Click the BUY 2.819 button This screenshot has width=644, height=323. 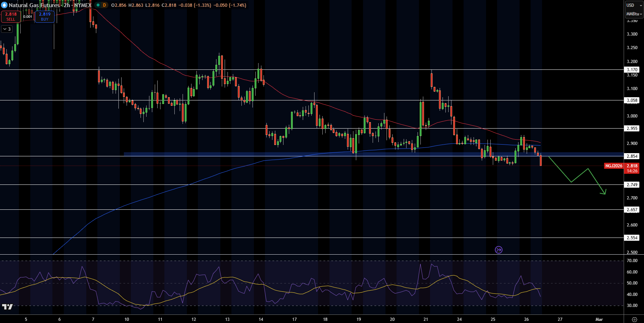coord(45,16)
